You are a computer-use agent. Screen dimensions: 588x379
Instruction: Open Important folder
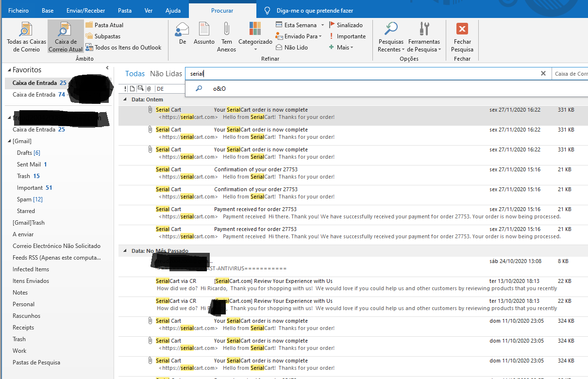34,188
